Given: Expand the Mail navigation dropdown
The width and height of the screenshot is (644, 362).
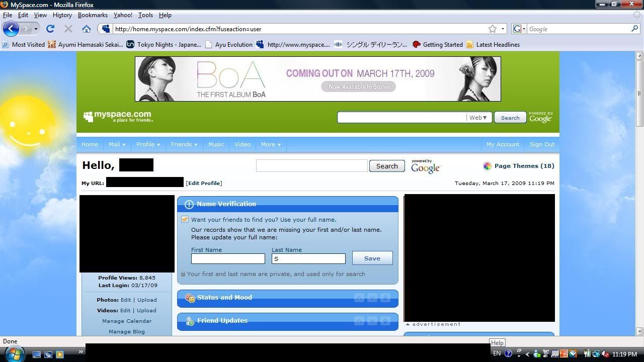Looking at the screenshot, I should (117, 144).
